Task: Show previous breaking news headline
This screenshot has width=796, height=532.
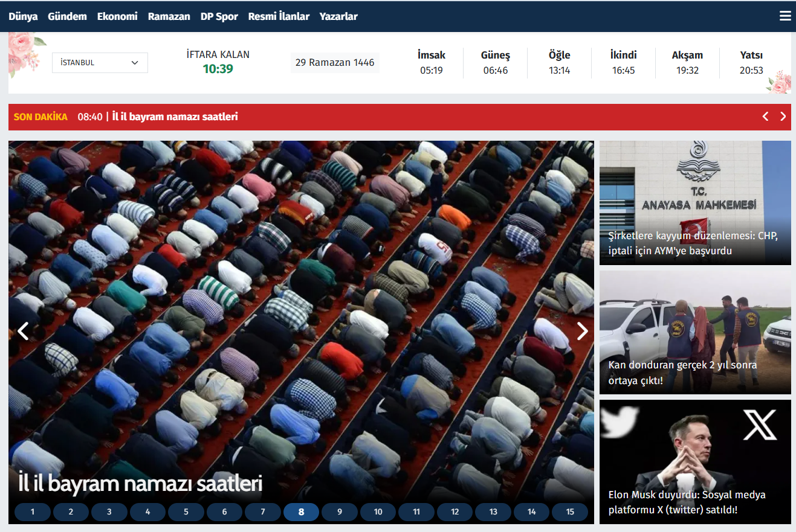Action: tap(765, 117)
